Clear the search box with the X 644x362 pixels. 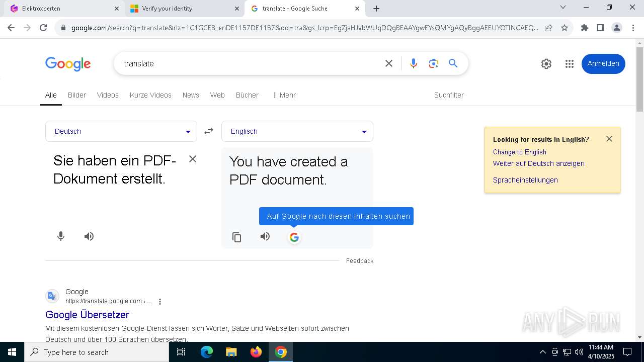(389, 63)
